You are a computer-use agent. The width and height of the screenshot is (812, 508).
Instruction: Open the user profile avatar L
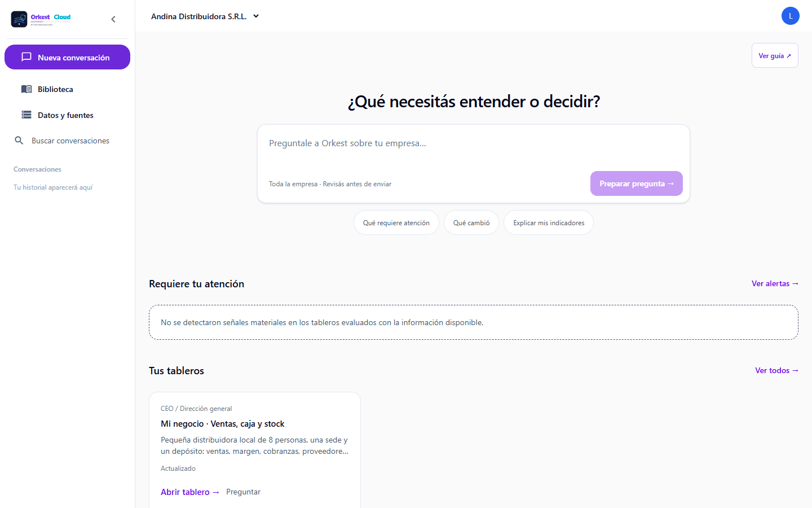coord(791,16)
